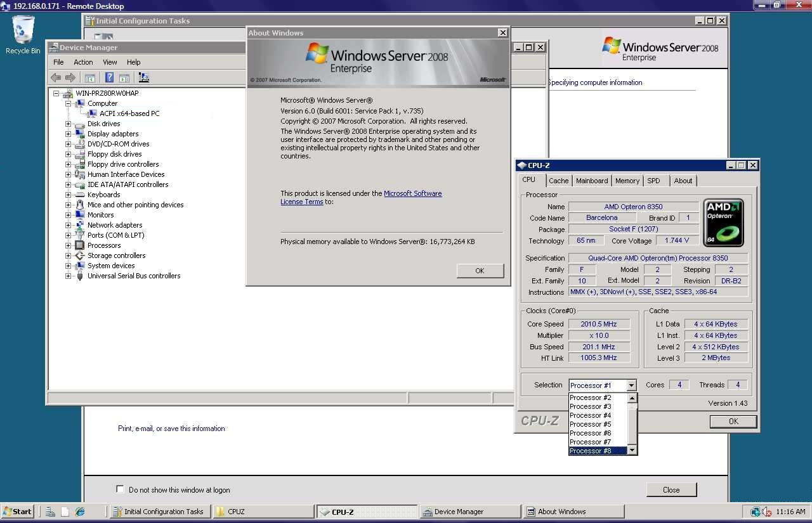This screenshot has width=812, height=523.
Task: Click Scan for hardware changes toolbar icon
Action: pyautogui.click(x=143, y=77)
